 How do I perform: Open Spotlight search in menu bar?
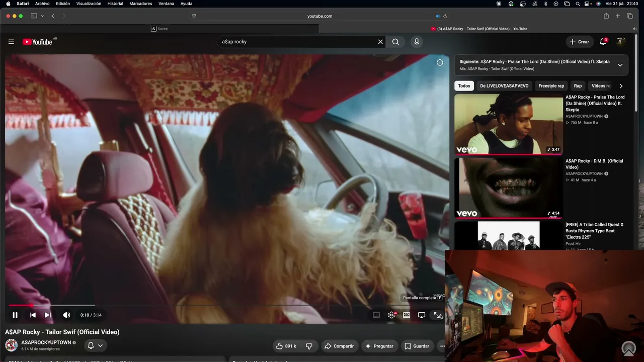click(577, 4)
